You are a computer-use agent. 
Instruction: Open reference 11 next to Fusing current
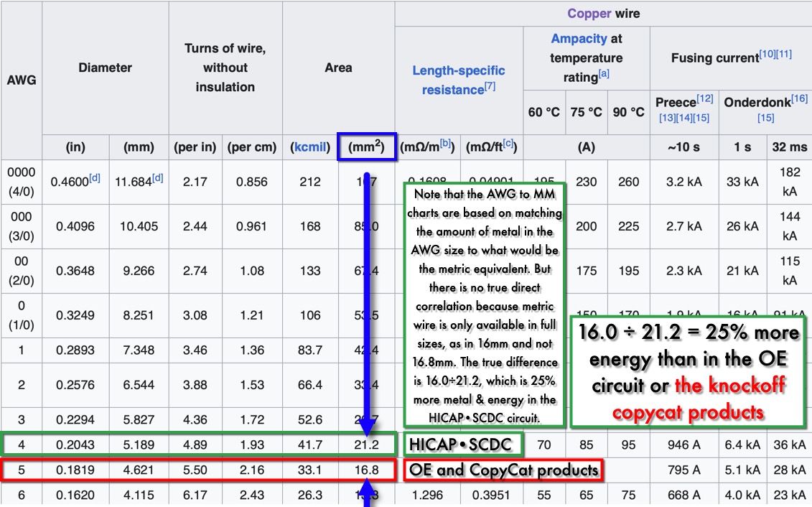[x=784, y=55]
